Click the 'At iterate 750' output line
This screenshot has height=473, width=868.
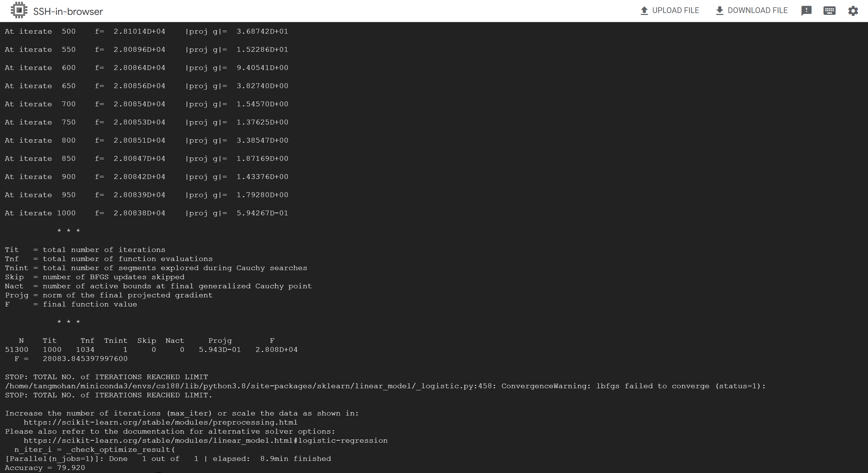tap(147, 122)
